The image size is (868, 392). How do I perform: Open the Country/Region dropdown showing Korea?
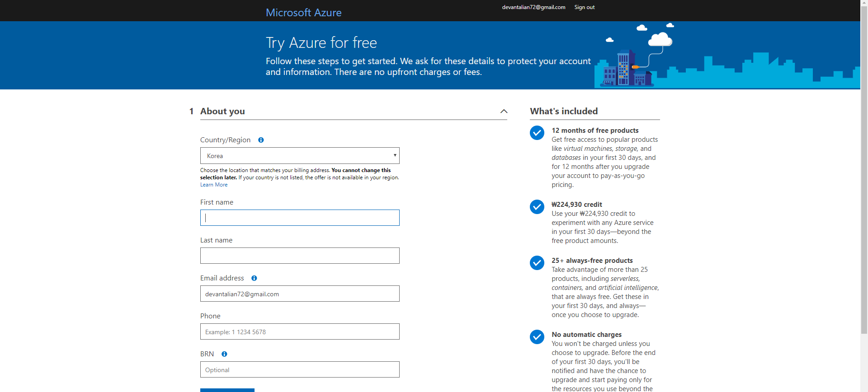click(300, 156)
